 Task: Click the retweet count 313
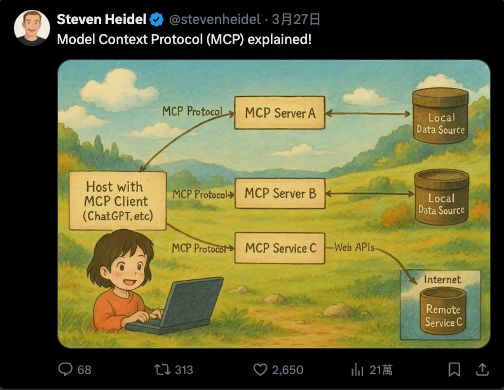click(184, 370)
